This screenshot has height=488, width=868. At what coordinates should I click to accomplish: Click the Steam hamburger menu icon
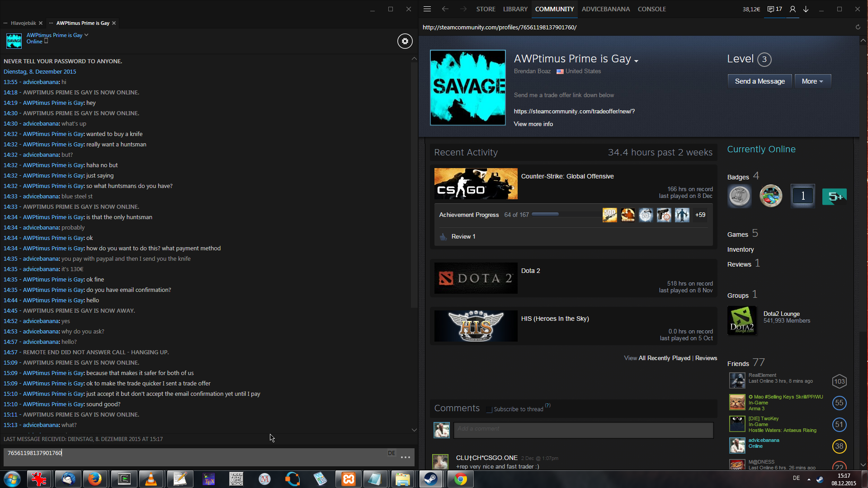(427, 9)
